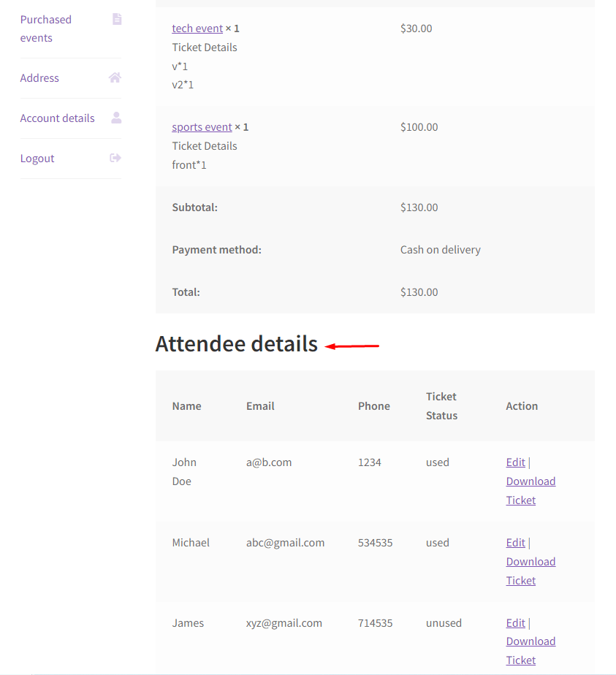The height and width of the screenshot is (675, 616).
Task: Edit attendee James
Action: pyautogui.click(x=515, y=623)
